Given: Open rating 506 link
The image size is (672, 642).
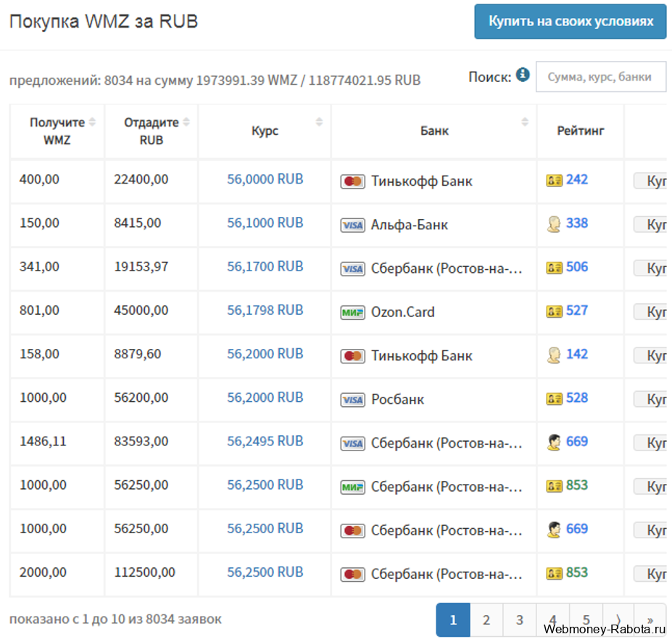Looking at the screenshot, I should 577,267.
